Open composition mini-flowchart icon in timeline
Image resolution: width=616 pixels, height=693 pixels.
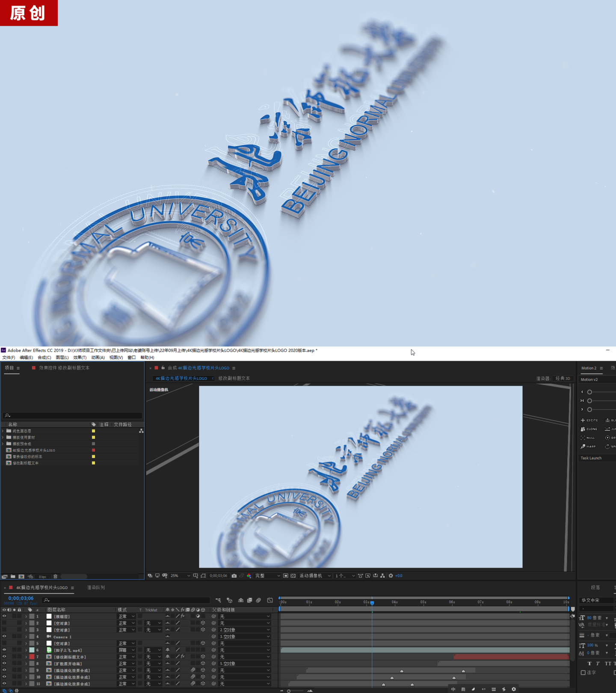pyautogui.click(x=218, y=600)
